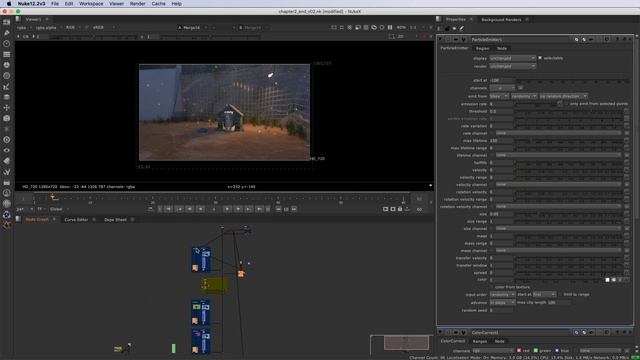
Task: Open the rate channel dropdown
Action: pyautogui.click(x=558, y=133)
